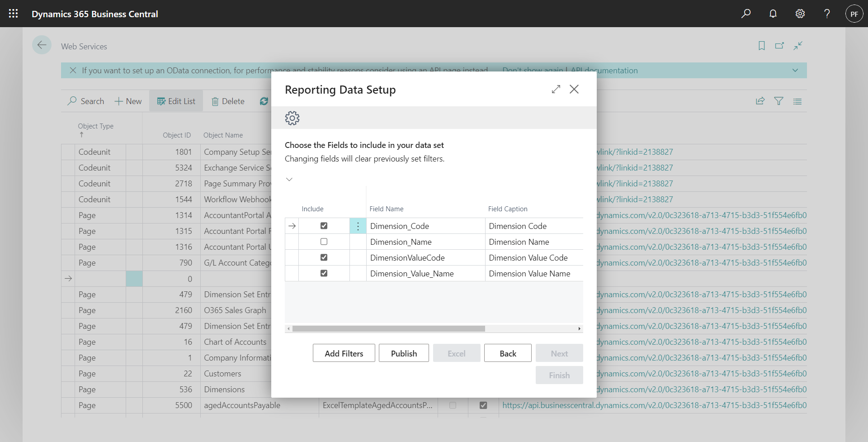Click the Edit List toolbar item

click(176, 101)
